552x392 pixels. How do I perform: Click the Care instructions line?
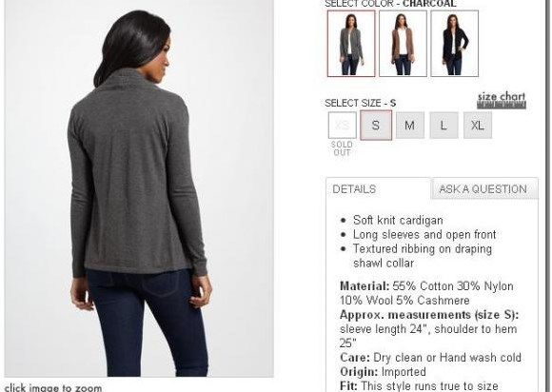coord(430,358)
